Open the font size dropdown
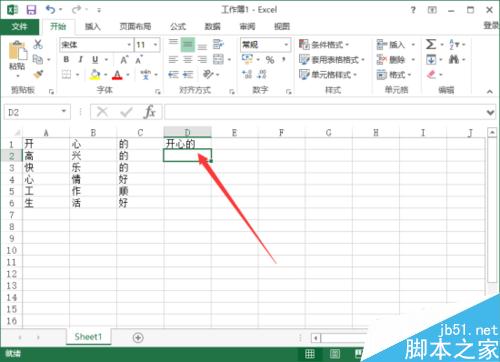Screen dimensions: 500x362 click(x=155, y=45)
